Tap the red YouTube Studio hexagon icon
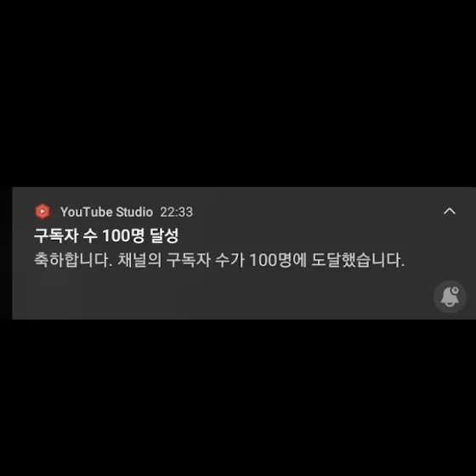Viewport: 476px width, 476px height. [x=42, y=211]
